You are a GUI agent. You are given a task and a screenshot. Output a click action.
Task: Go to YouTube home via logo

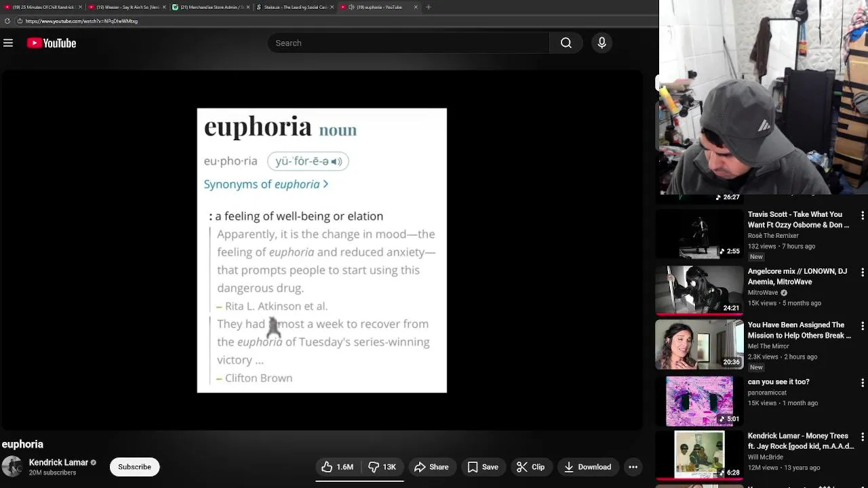coord(52,43)
